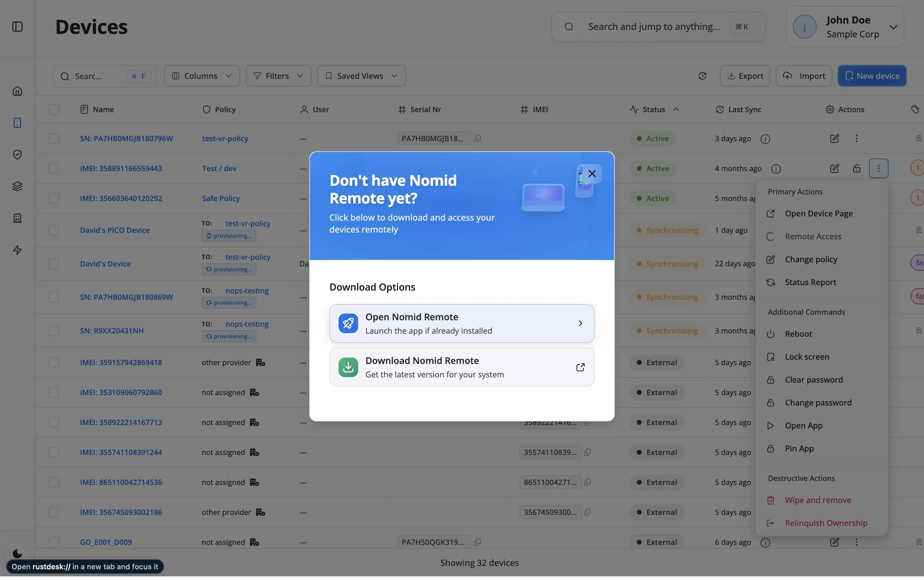Viewport: 924px width, 580px height.
Task: Open the Columns dropdown
Action: click(x=202, y=76)
